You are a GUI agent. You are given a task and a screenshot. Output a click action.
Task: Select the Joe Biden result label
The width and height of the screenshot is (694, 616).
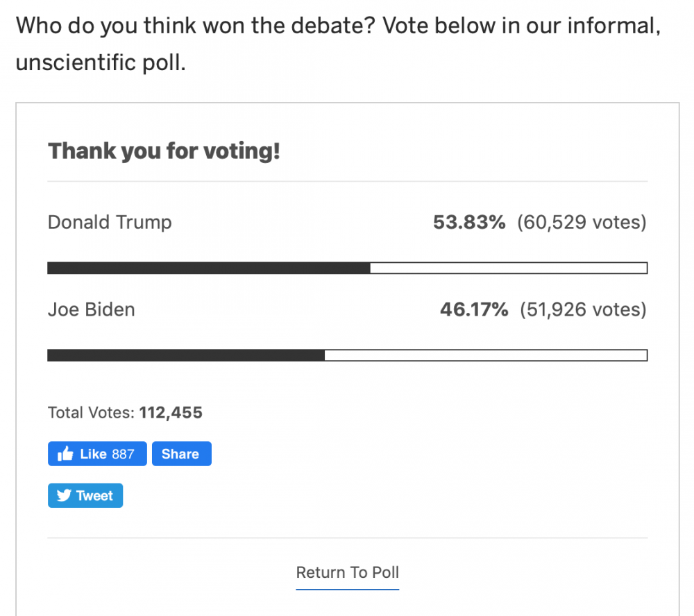point(91,309)
